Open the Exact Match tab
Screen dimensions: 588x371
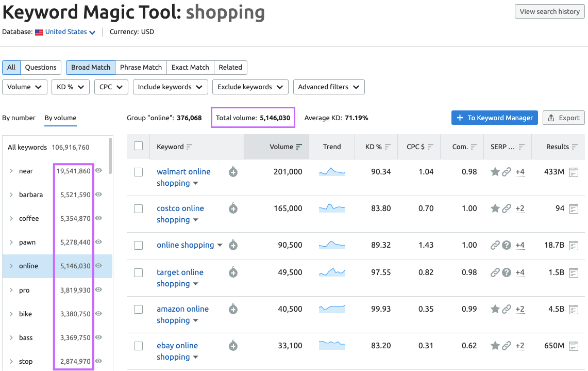click(190, 67)
